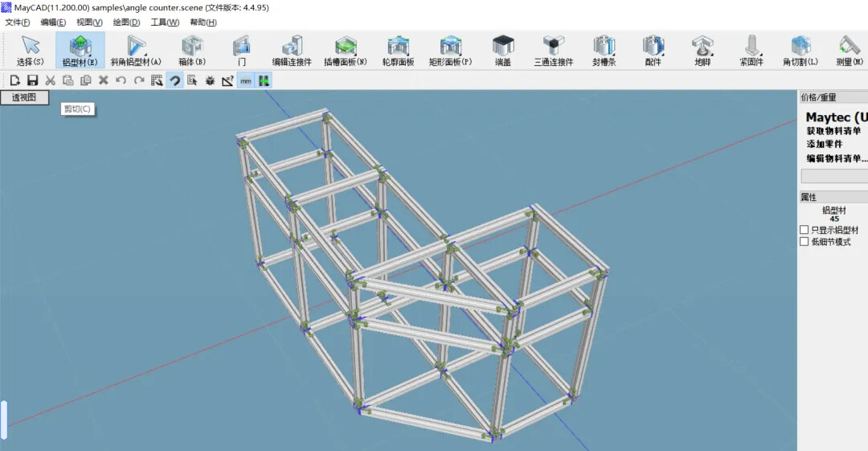Screen dimensions: 868x451
Task: Check the 低细节模式 option
Action: 805,242
